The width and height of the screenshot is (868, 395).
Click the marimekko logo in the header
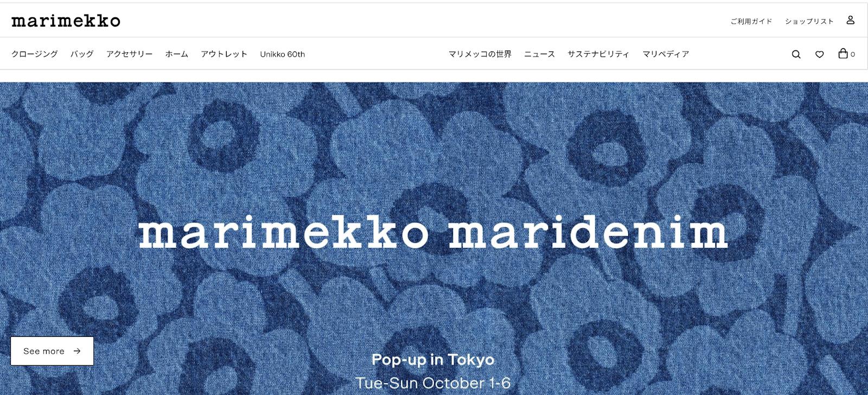coord(66,21)
